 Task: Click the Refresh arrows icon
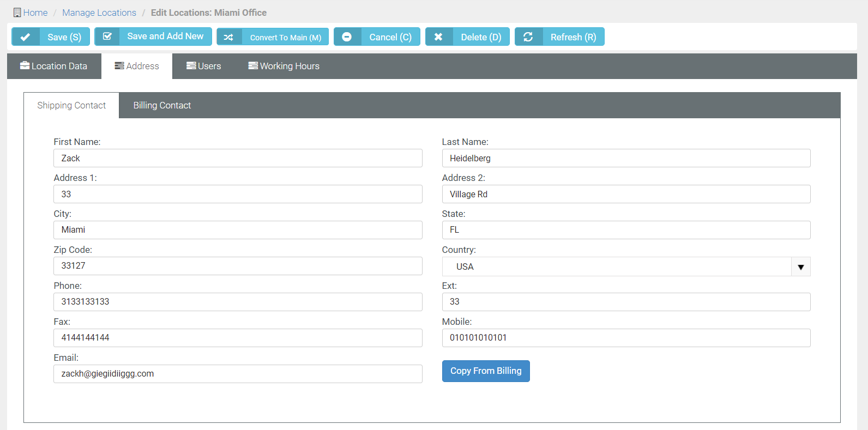528,37
